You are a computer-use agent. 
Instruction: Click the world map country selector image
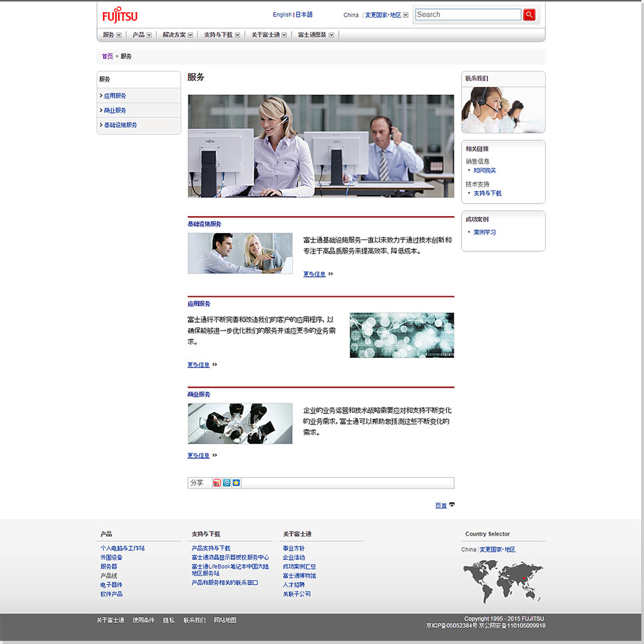click(x=502, y=581)
